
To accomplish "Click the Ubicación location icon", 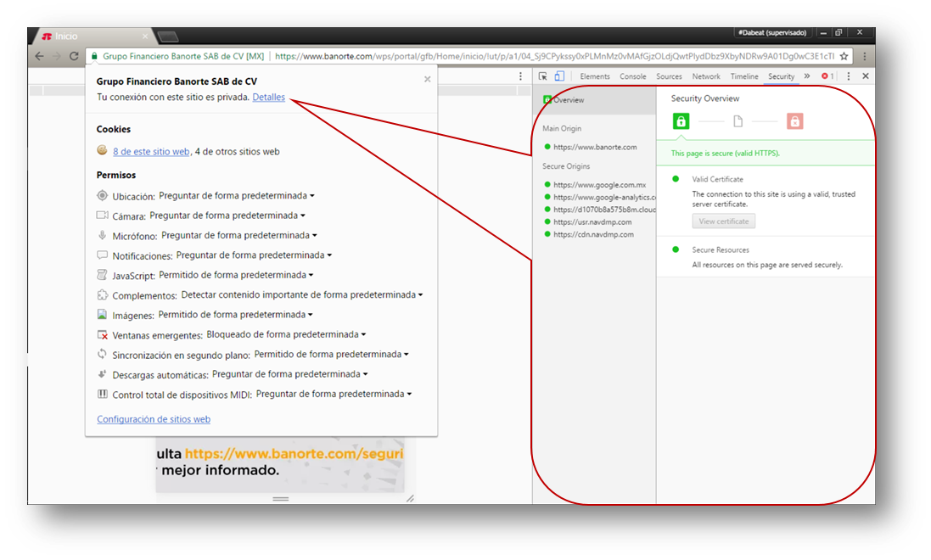I will tap(102, 195).
